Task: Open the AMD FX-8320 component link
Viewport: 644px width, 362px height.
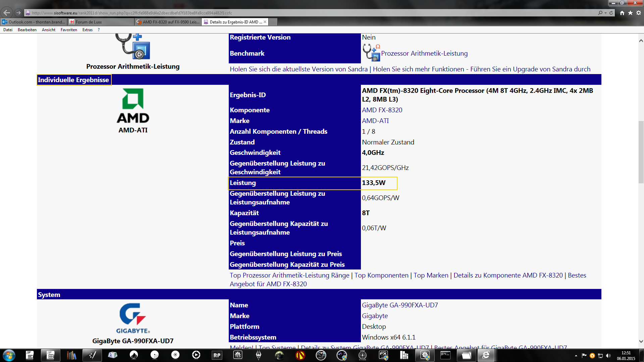Action: coord(382,110)
